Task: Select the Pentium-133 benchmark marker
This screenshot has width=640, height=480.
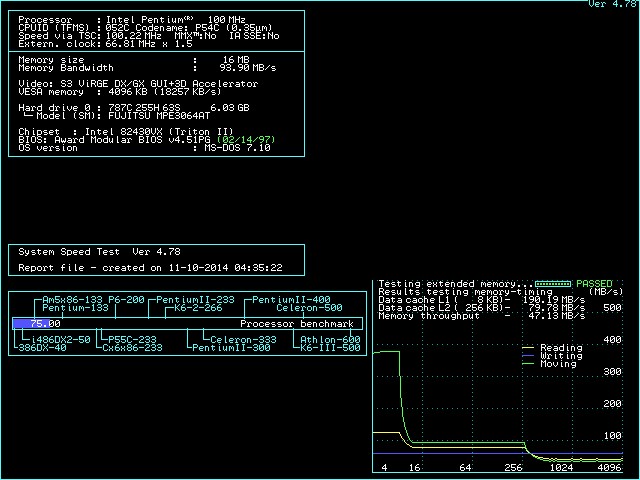Action: 75,308
